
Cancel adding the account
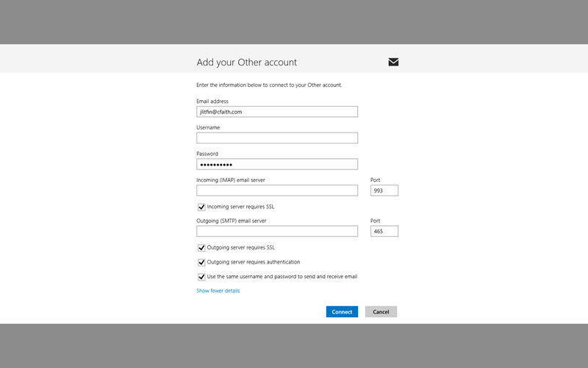[x=381, y=311]
